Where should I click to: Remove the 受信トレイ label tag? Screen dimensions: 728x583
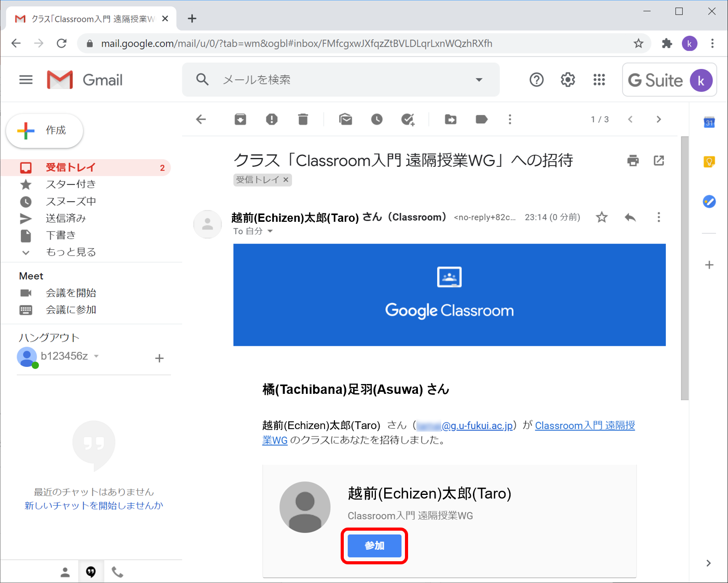(286, 180)
